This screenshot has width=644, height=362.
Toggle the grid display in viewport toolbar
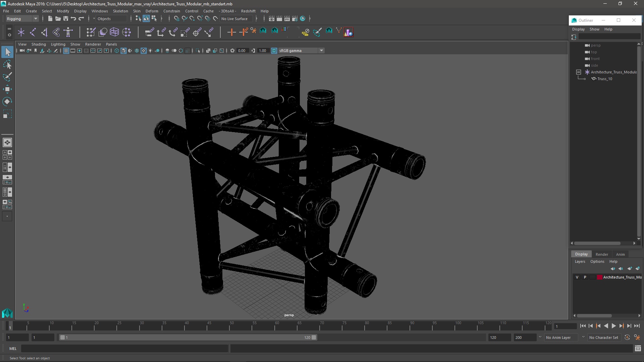[x=66, y=51]
